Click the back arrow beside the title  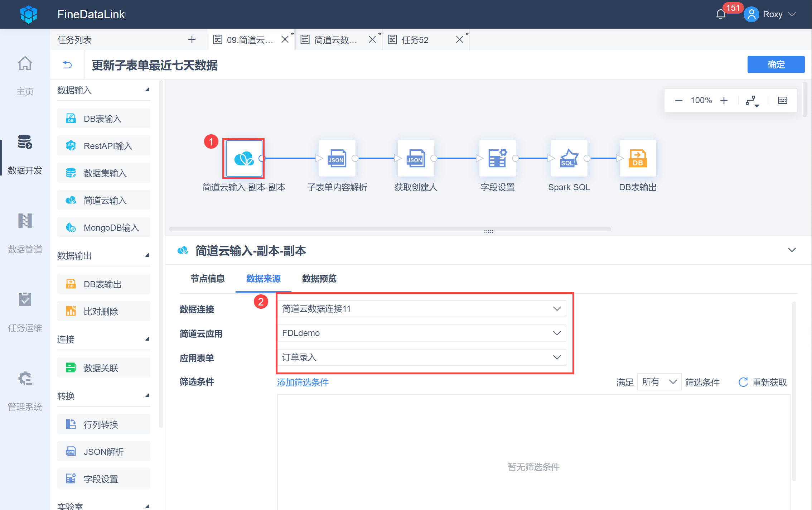click(67, 65)
